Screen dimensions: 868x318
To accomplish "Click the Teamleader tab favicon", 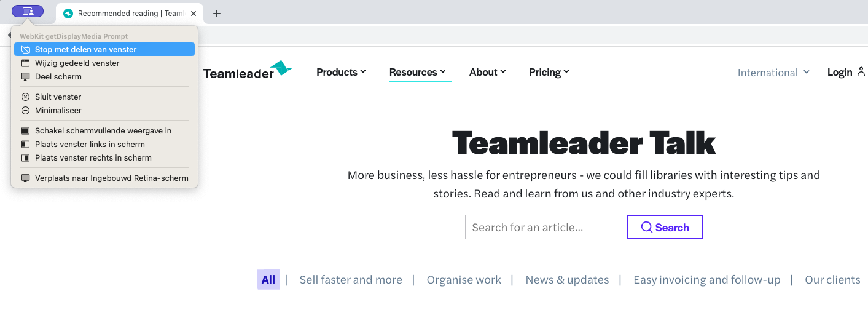I will pyautogui.click(x=68, y=14).
